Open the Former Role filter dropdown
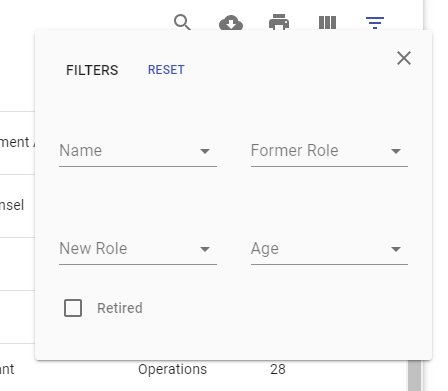448x391 pixels. [329, 151]
